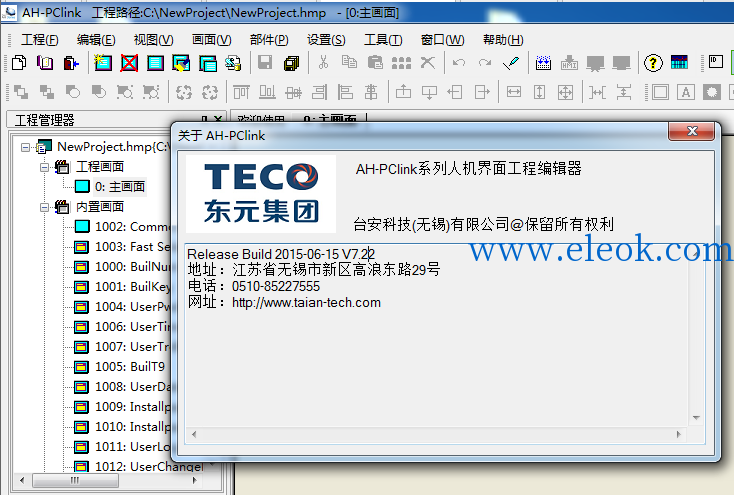Click the project tree horizontal scrollbar thumb

(x=75, y=480)
